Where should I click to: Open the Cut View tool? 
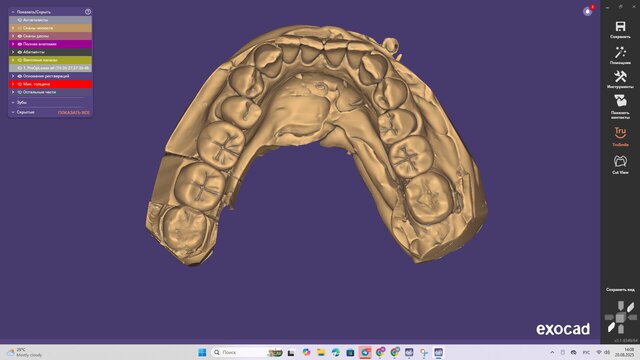(x=620, y=161)
